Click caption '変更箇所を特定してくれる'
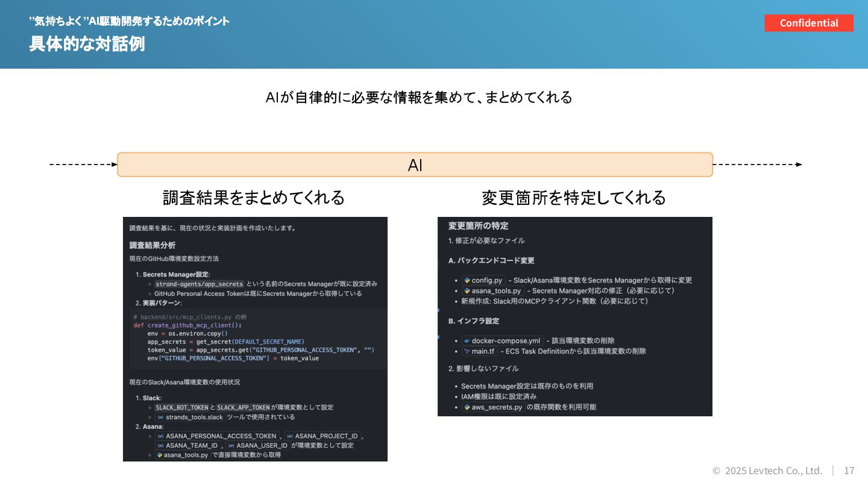 [574, 198]
